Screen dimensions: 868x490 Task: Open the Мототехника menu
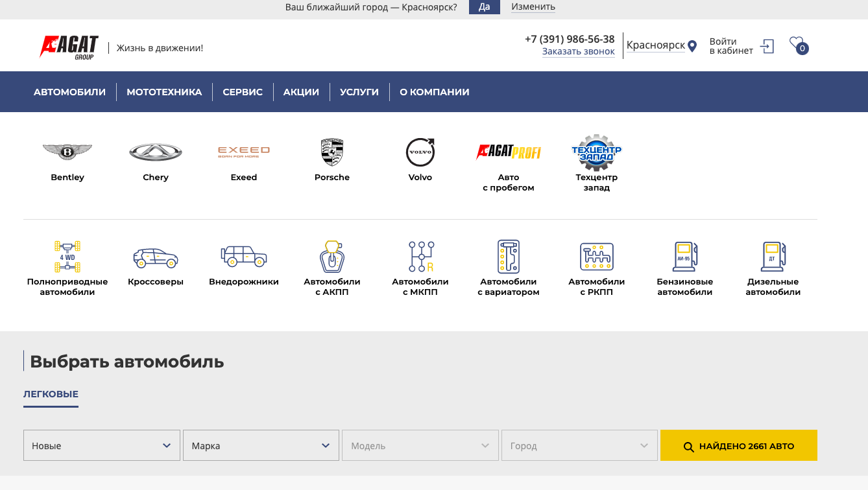(x=164, y=92)
